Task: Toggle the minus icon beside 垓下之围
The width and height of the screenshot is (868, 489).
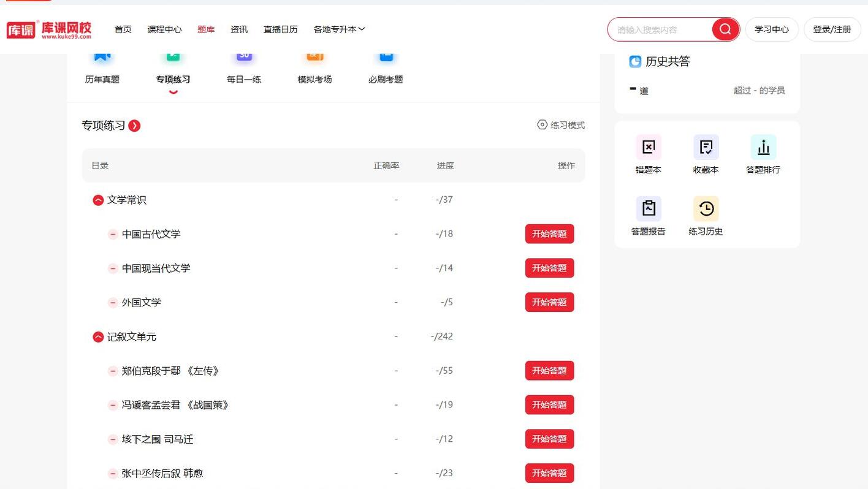Action: click(113, 439)
